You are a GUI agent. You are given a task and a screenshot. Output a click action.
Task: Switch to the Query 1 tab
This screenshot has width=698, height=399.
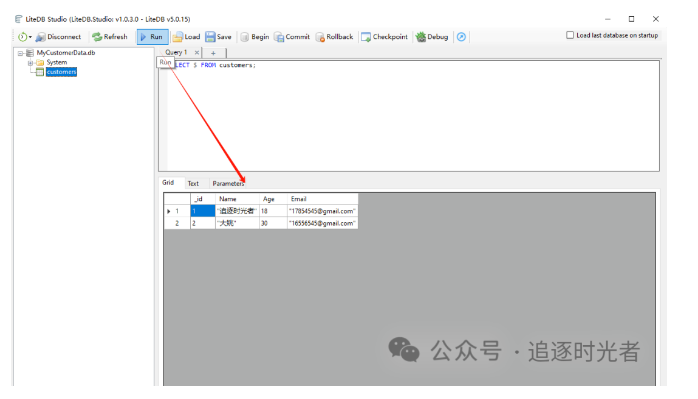176,53
